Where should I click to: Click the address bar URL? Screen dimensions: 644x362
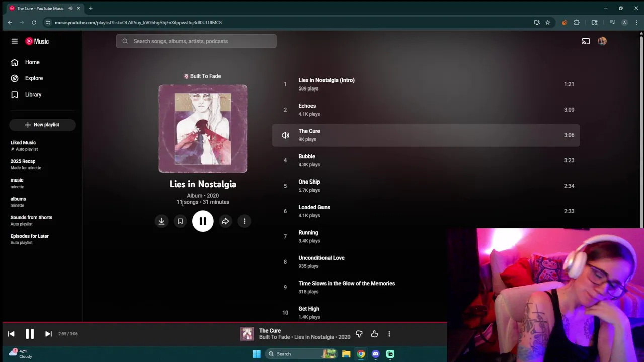(x=138, y=22)
